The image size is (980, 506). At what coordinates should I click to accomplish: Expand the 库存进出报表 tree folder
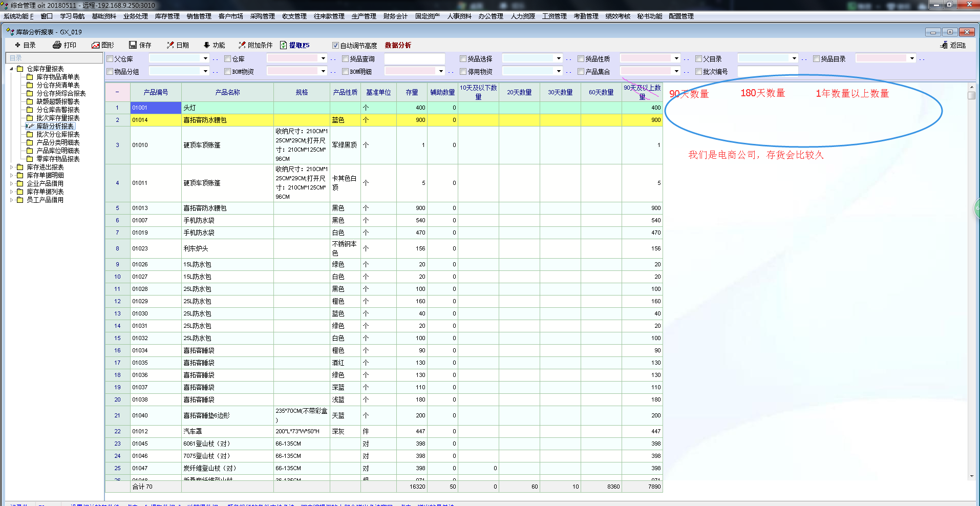pos(12,167)
